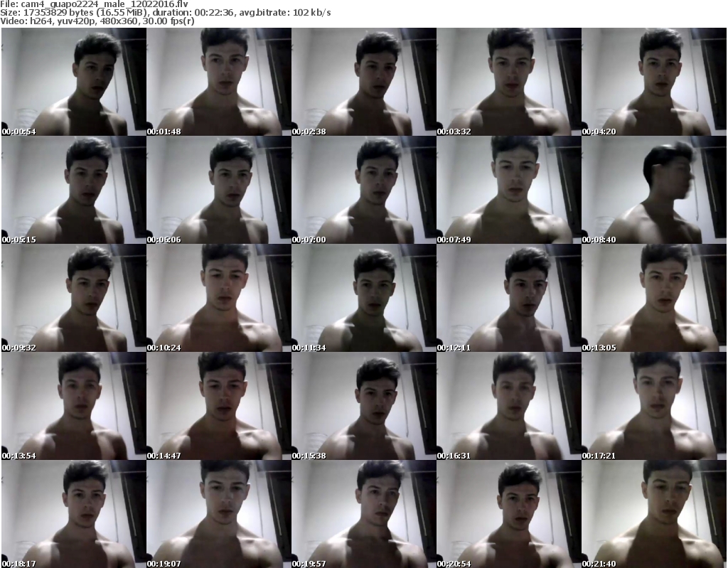Open the thumbnail stamped 00:09:32
The height and width of the screenshot is (568, 728).
pyautogui.click(x=74, y=298)
